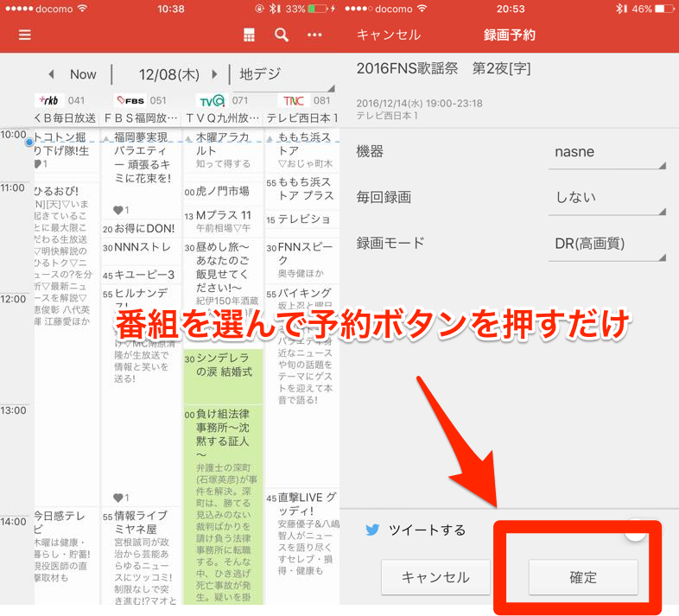This screenshot has width=679, height=616.
Task: Select the FBS 051 channel logo
Action: point(130,100)
